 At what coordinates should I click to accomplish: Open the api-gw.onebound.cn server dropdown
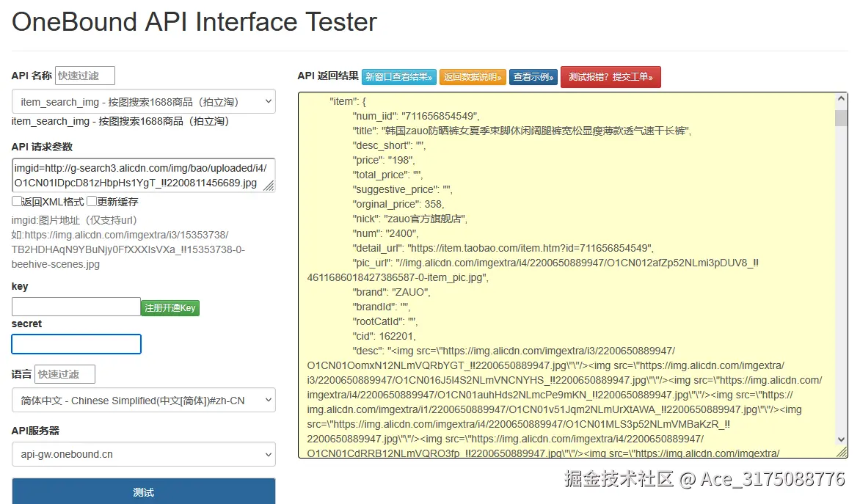point(143,454)
